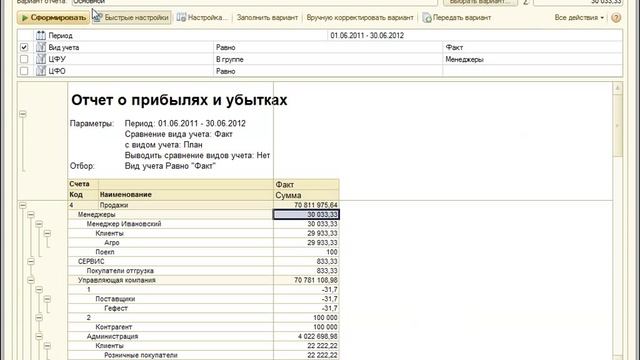Click the Настройка... label
The width and height of the screenshot is (640, 360).
tap(207, 18)
